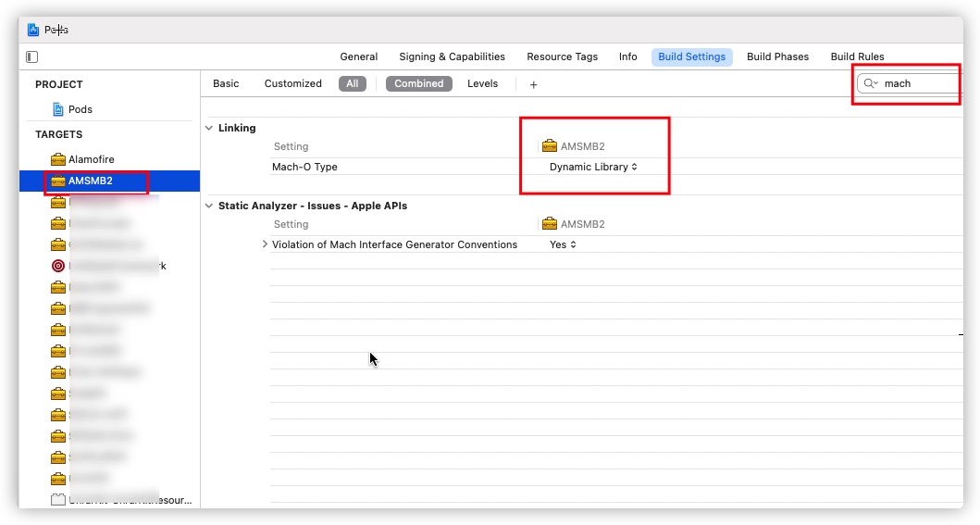This screenshot has width=980, height=525.
Task: Switch to the Info tab
Action: [628, 56]
